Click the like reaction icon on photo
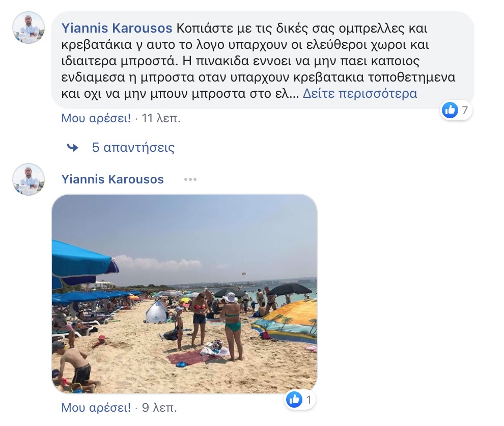Screen dimensions: 504x426 tap(294, 400)
